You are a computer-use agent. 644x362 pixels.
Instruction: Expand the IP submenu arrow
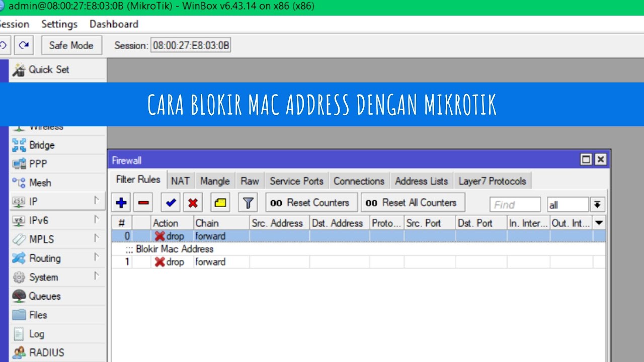[96, 201]
